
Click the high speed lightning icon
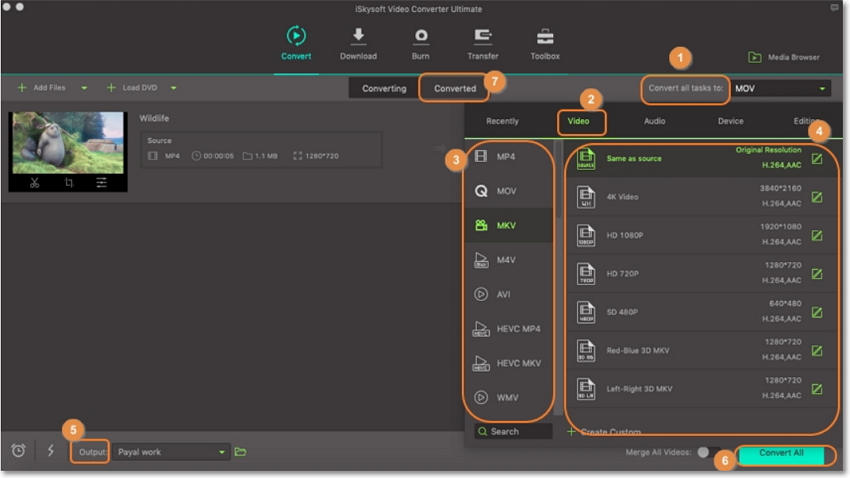(x=51, y=451)
